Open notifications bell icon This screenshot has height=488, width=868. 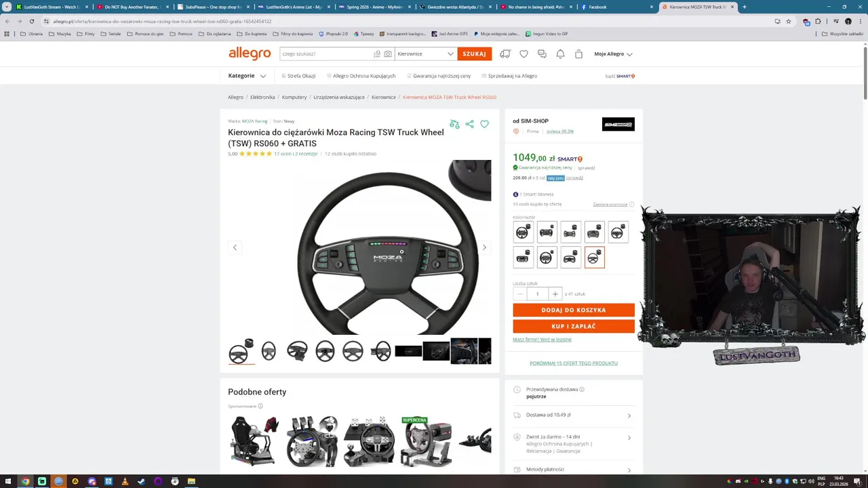pyautogui.click(x=560, y=54)
